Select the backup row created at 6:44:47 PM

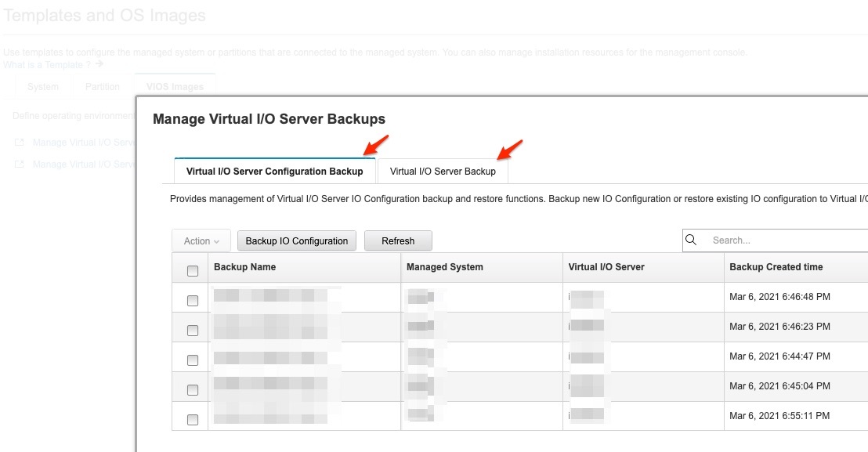pos(193,360)
